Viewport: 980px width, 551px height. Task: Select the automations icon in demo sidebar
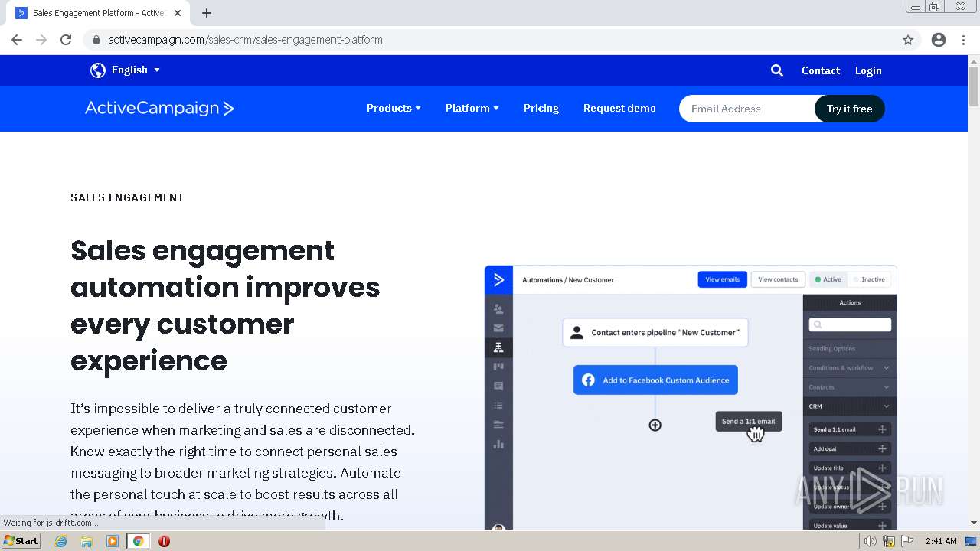[498, 347]
